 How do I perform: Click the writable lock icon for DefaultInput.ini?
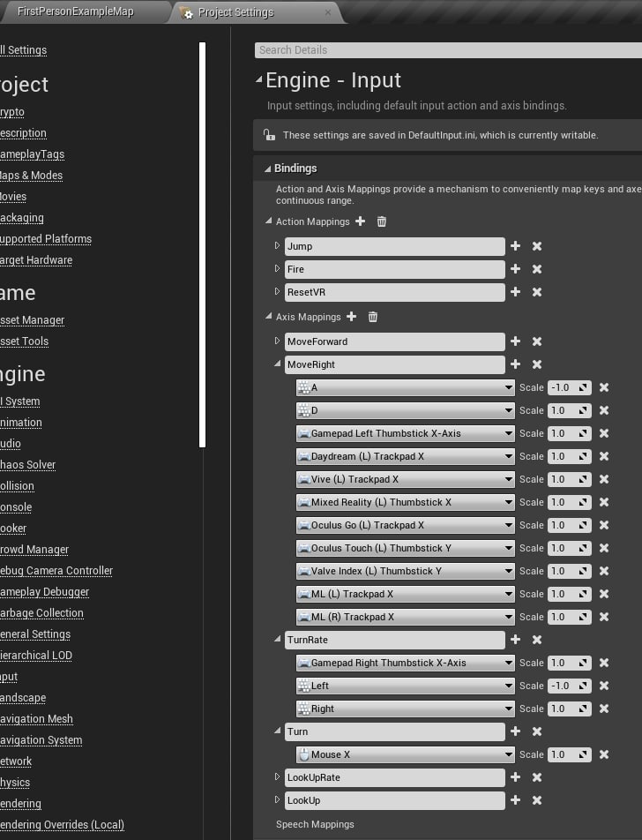click(x=269, y=135)
